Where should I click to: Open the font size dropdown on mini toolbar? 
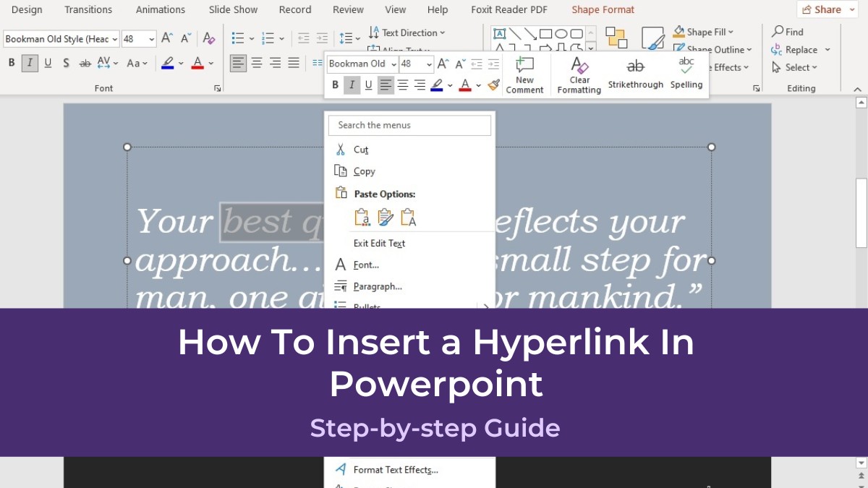pos(430,64)
